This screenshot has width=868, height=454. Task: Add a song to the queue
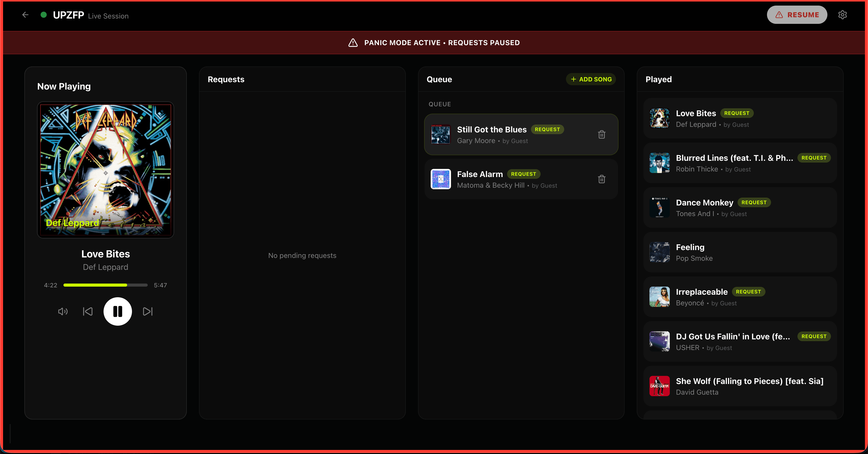tap(591, 79)
